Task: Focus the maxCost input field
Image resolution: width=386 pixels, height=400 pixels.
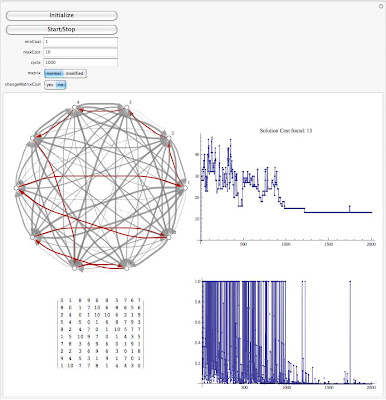Action: pos(80,52)
